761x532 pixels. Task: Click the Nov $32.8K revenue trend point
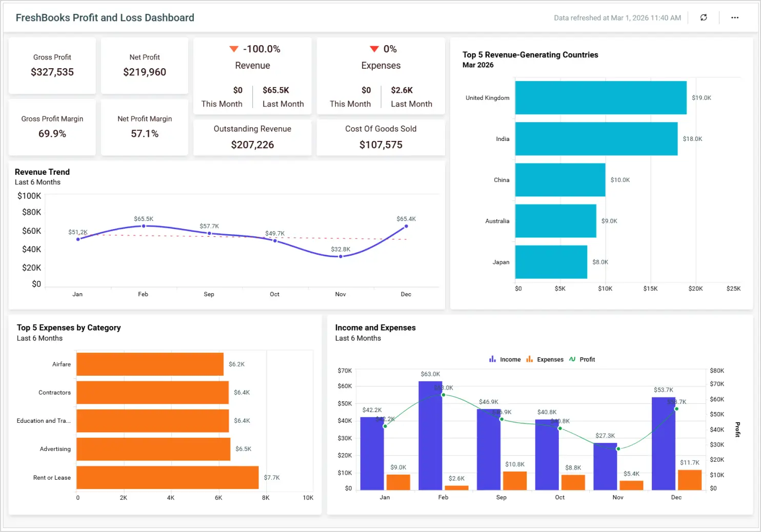pos(341,256)
